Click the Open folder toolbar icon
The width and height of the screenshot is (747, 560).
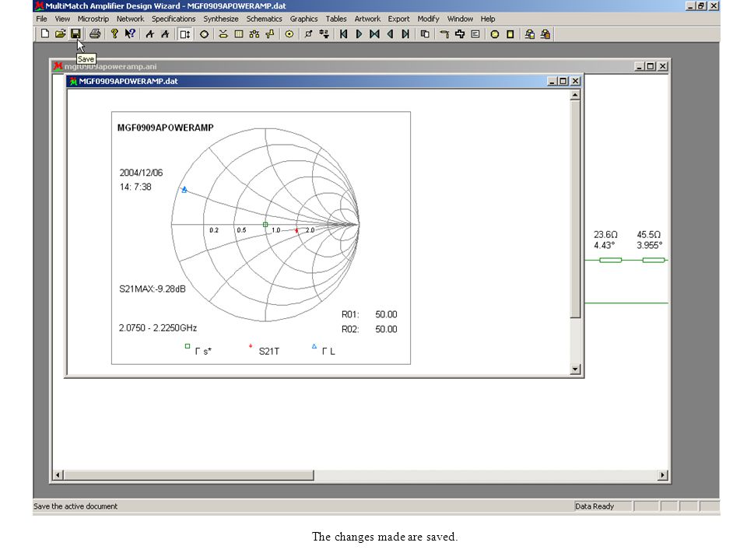[60, 33]
